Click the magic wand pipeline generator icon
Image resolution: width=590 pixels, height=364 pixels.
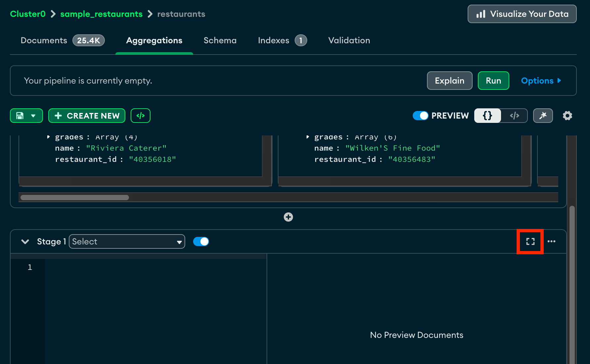543,116
